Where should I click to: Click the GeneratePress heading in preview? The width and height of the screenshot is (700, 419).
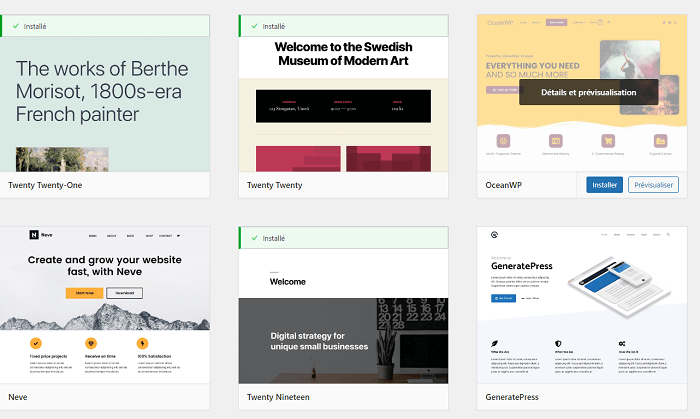pos(522,266)
